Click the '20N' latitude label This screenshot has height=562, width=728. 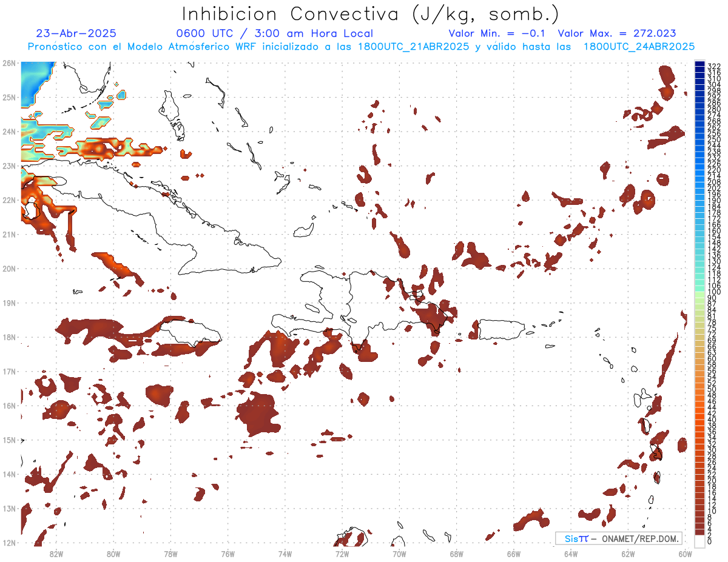click(9, 269)
